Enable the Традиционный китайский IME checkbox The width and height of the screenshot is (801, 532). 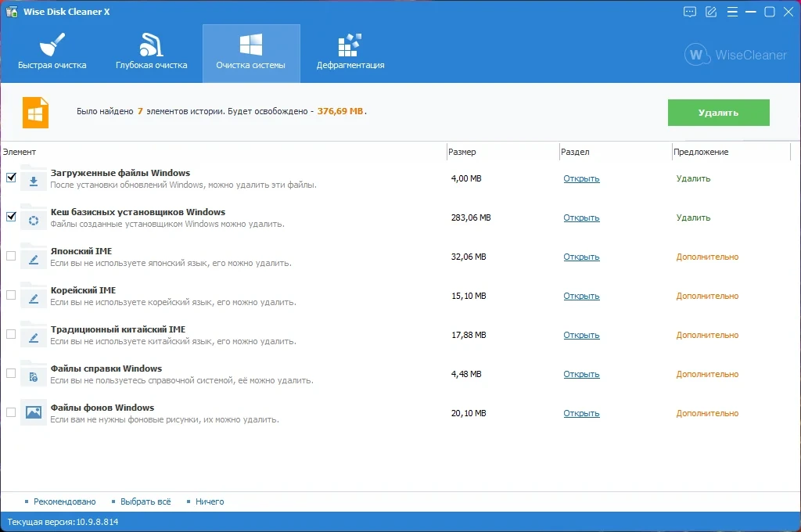[x=11, y=334]
